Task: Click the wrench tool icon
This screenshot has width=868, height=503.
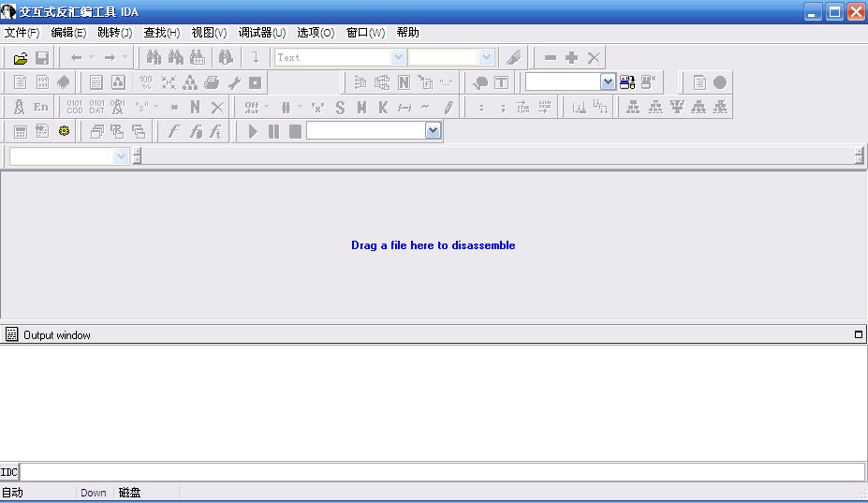Action: 233,82
